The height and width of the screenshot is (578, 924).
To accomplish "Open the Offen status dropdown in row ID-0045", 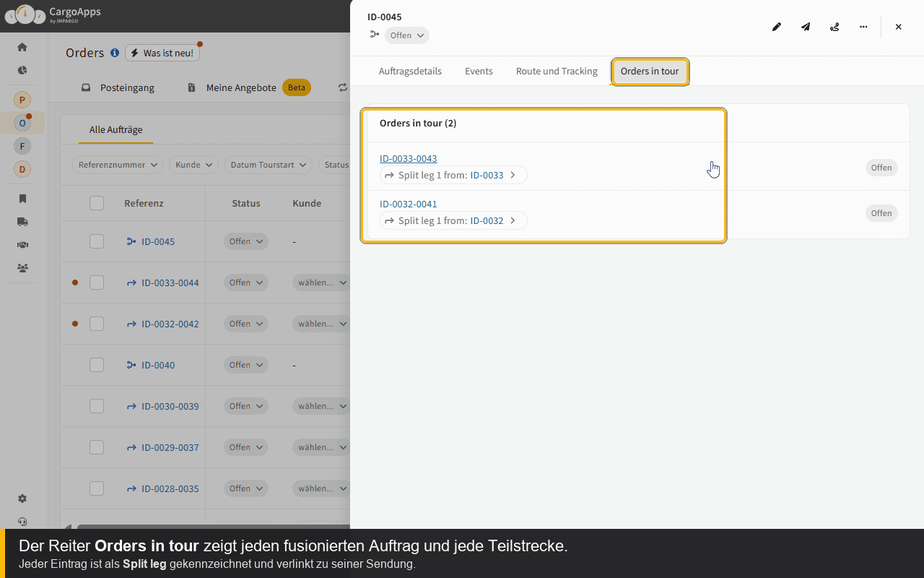I will point(246,241).
